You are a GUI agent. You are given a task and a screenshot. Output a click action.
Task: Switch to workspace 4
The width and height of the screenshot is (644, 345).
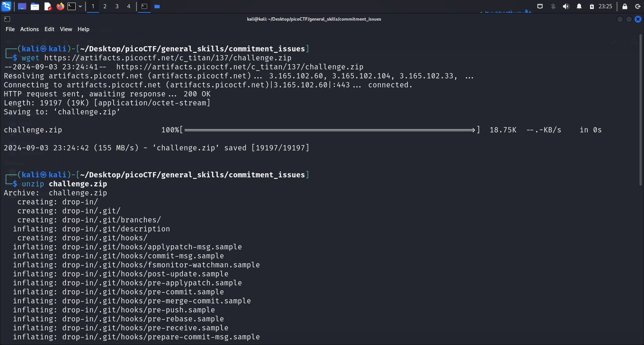(x=129, y=6)
